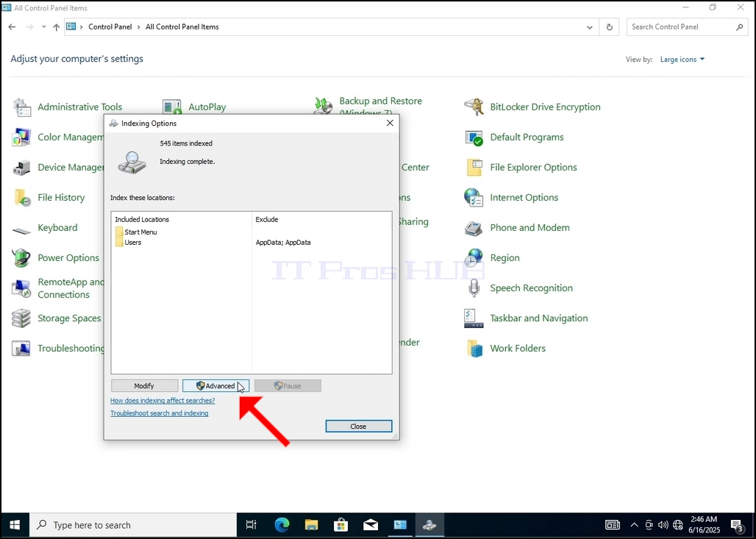Open Phone and Modem icon
This screenshot has height=539, width=756.
[x=474, y=228]
